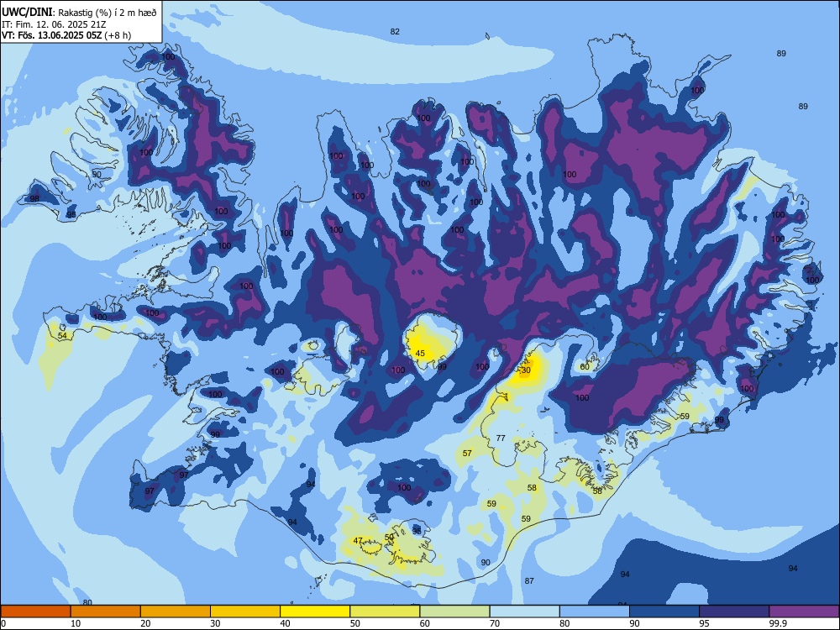Click the '47' value near the south coast

(359, 540)
